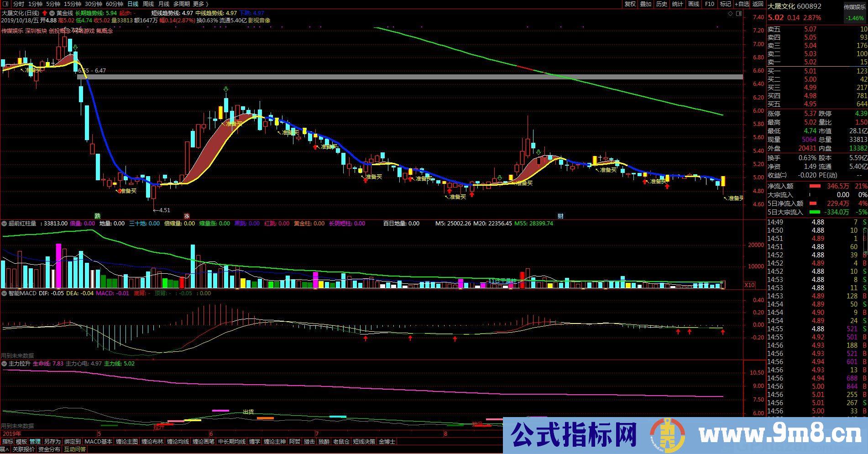Click the gray 6.55-6.47 gap band

click(411, 77)
